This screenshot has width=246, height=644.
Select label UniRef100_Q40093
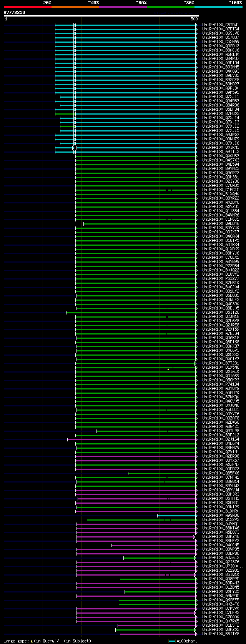point(221,71)
